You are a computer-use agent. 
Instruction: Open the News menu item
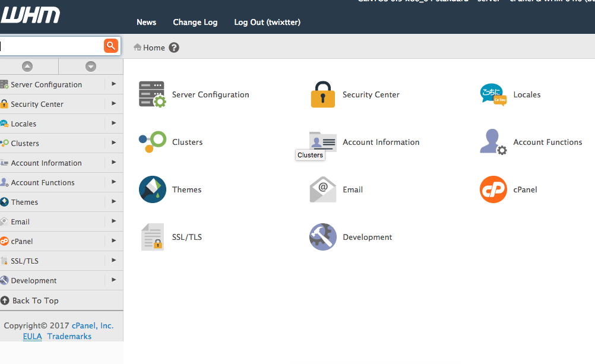(147, 22)
